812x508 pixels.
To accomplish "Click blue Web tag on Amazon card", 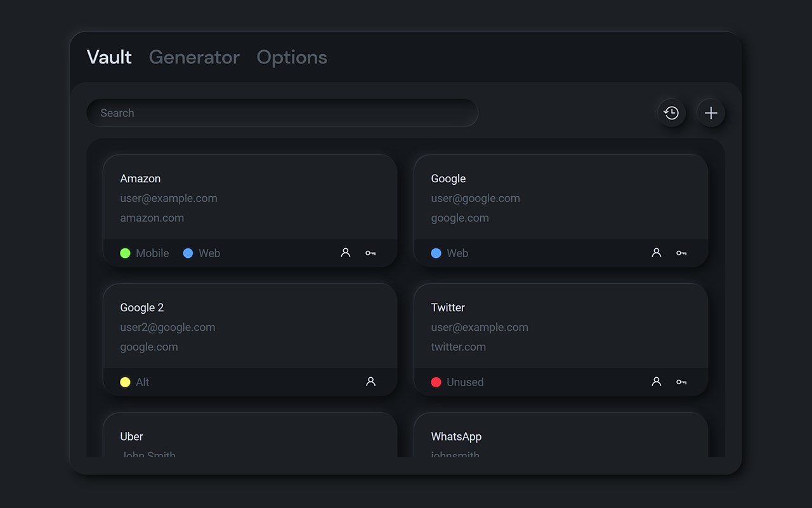I will (x=202, y=253).
